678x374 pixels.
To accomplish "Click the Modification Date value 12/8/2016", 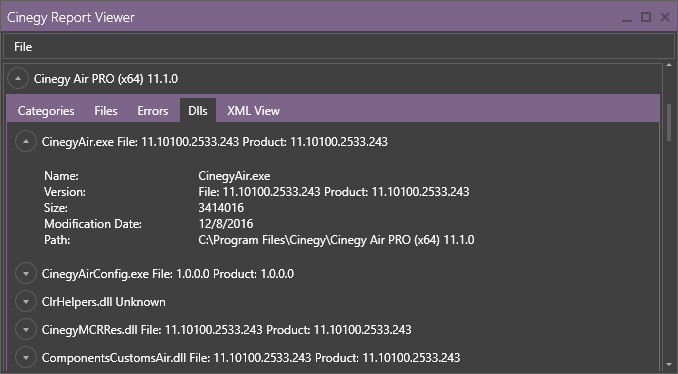I will click(226, 224).
